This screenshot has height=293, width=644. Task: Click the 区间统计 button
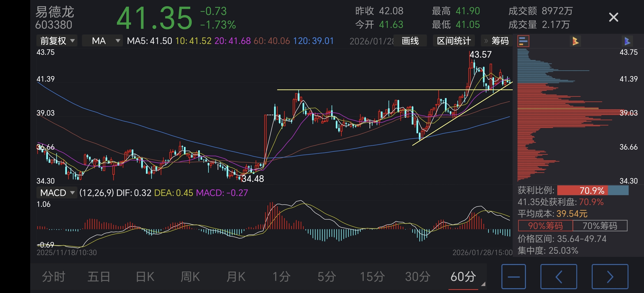pos(454,41)
